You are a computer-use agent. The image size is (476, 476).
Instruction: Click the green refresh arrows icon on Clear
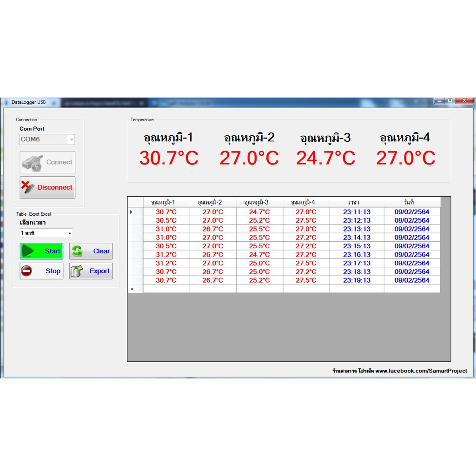[77, 251]
